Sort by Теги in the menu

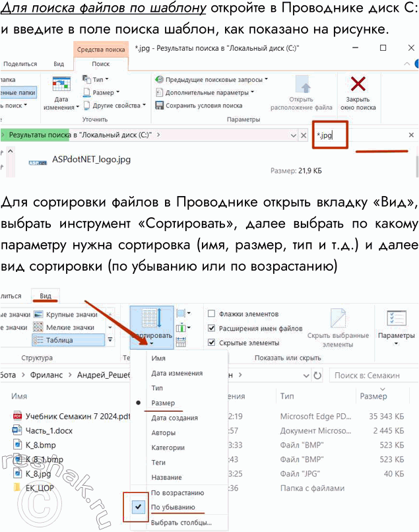click(158, 463)
